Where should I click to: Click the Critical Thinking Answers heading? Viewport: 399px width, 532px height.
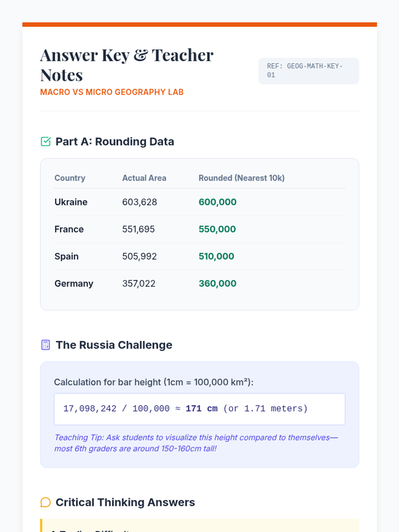[125, 502]
